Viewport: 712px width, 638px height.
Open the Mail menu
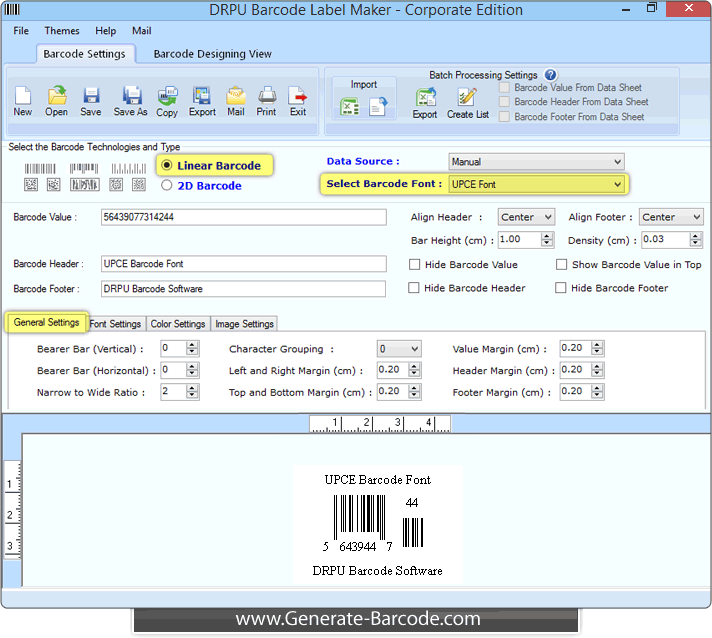tap(142, 31)
